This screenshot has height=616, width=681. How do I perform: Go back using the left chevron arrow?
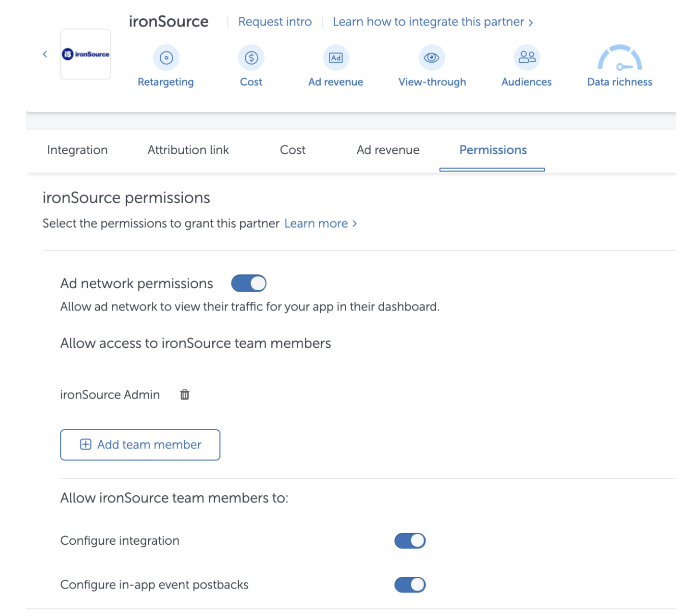coord(45,54)
